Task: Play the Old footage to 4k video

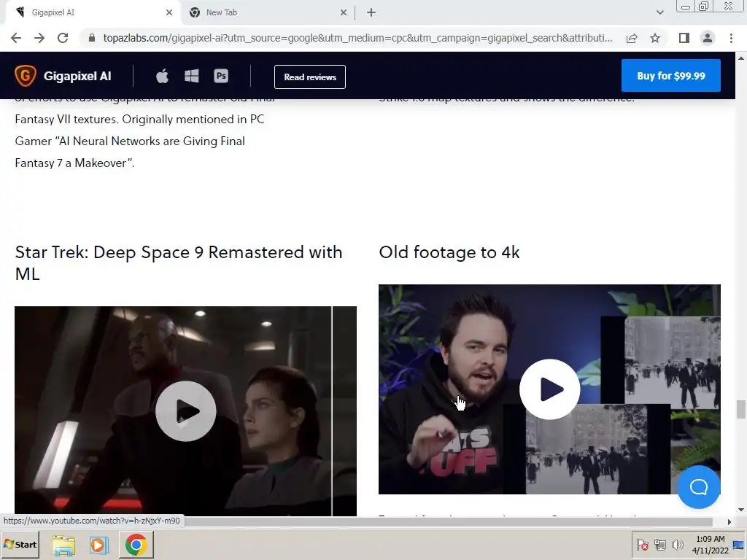Action: click(550, 389)
